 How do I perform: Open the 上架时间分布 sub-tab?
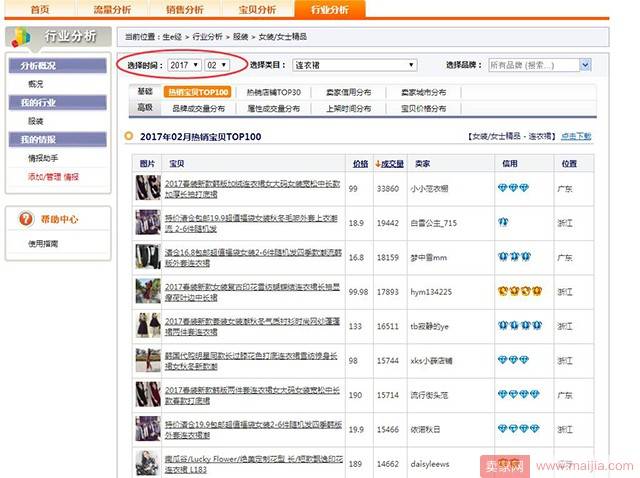[x=349, y=109]
